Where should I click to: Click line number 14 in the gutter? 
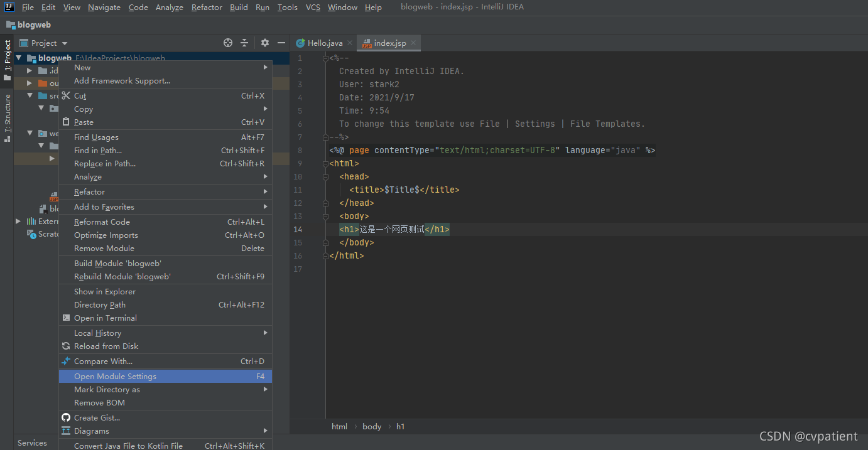click(298, 229)
